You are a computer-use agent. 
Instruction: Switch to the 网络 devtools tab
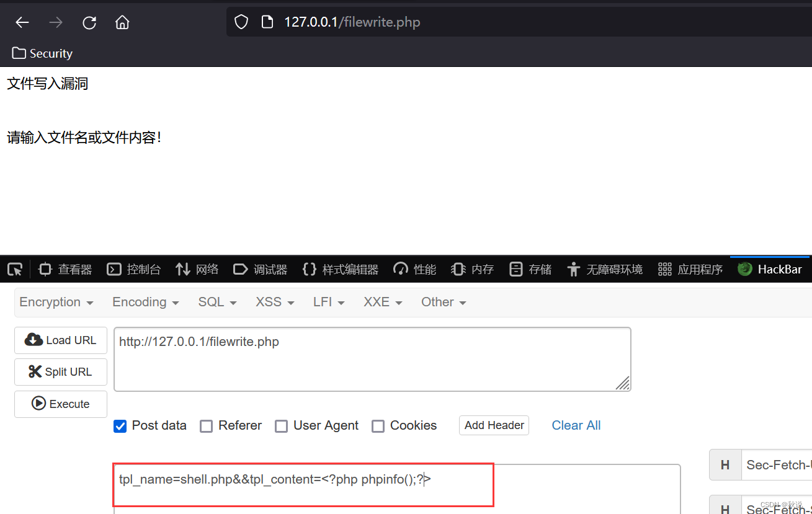197,269
